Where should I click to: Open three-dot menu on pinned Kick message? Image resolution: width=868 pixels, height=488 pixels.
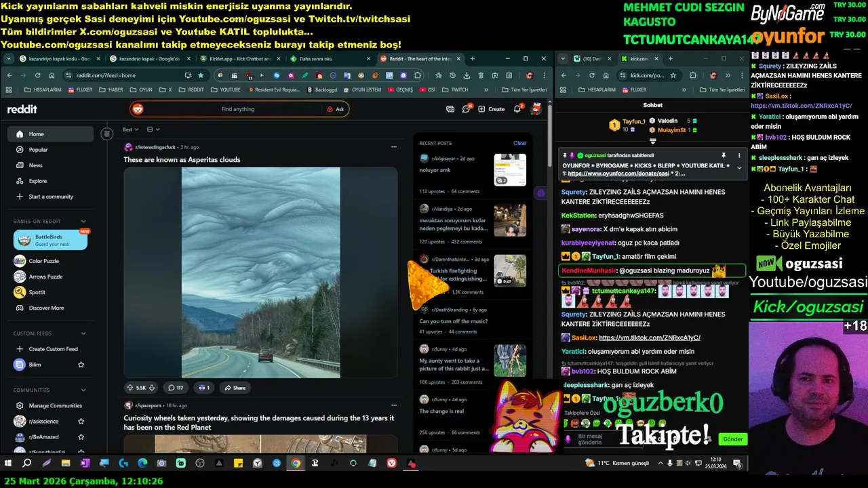[x=739, y=155]
